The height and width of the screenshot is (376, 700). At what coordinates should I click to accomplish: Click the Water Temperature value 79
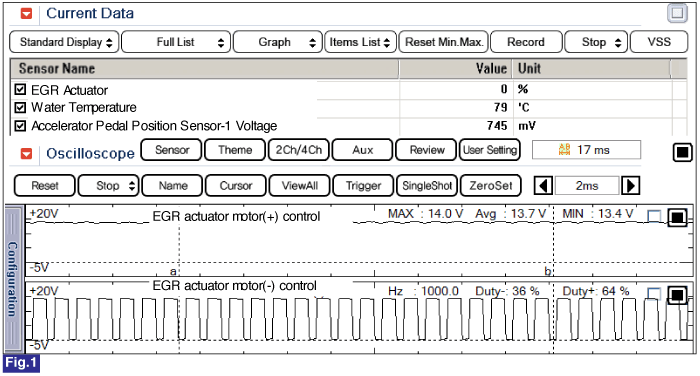(x=500, y=108)
